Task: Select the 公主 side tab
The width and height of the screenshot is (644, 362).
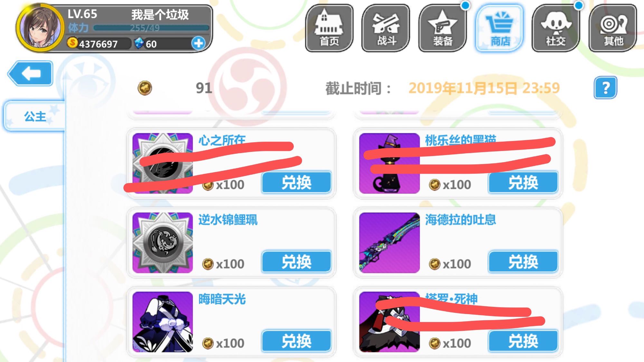Action: coord(35,116)
